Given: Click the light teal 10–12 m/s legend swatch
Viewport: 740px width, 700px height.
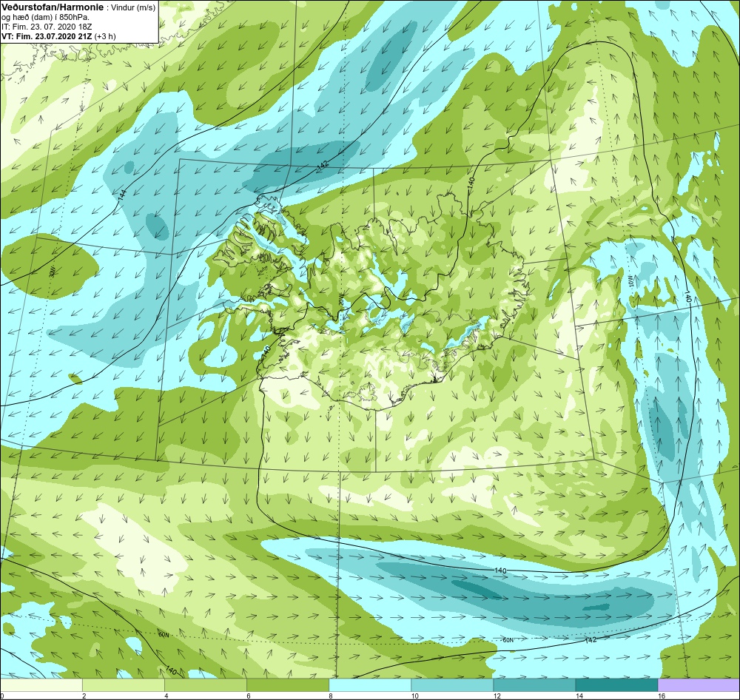Looking at the screenshot, I should tap(452, 685).
